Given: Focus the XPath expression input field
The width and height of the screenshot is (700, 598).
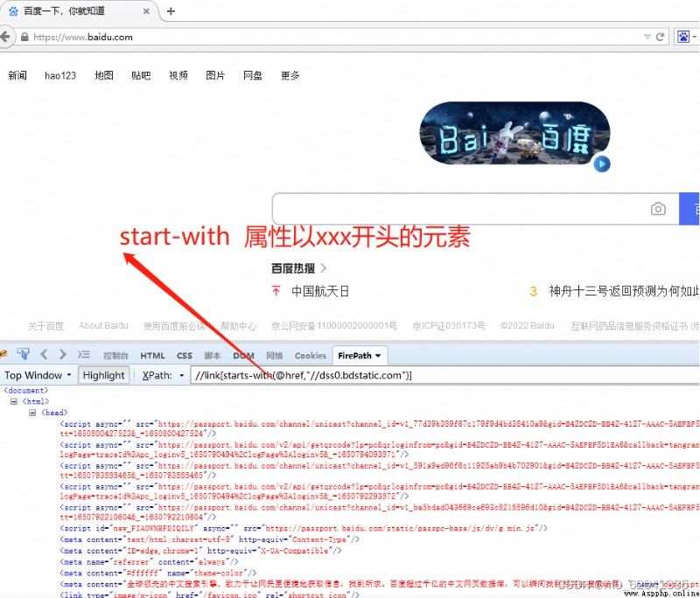Looking at the screenshot, I should coord(444,375).
